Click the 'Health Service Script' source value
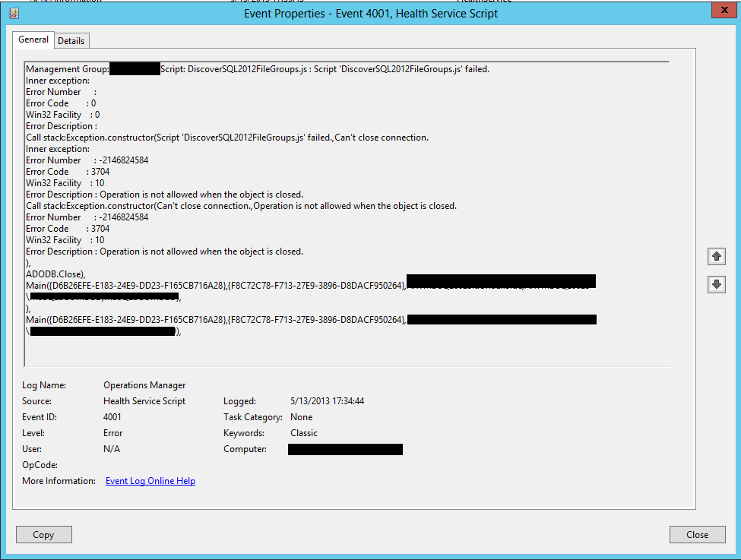Screen dimensions: 741x560 click(x=144, y=401)
